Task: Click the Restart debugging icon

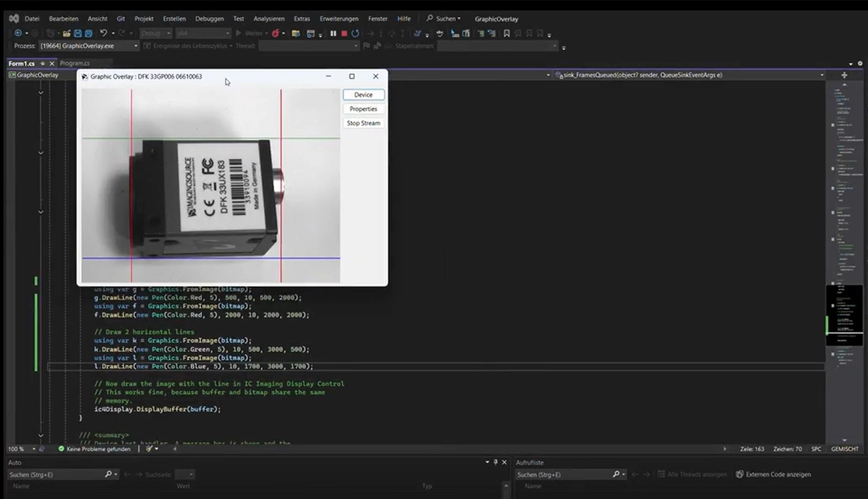Action: tap(355, 33)
